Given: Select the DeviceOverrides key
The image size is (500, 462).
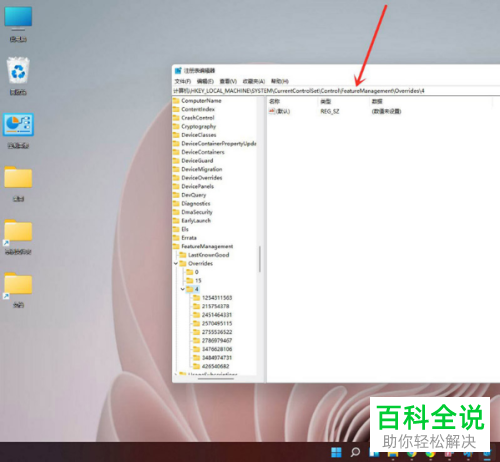Looking at the screenshot, I should click(202, 178).
